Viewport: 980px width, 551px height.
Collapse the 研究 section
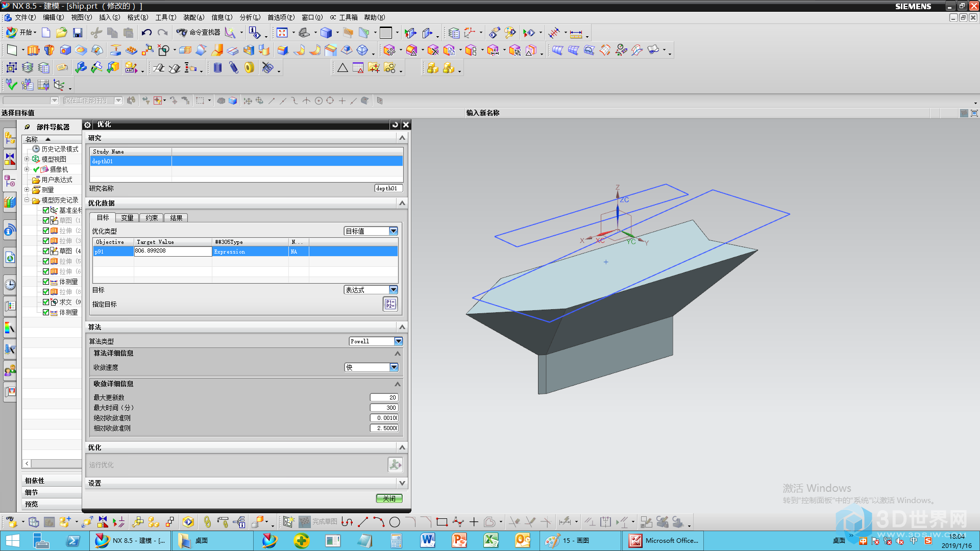(402, 138)
